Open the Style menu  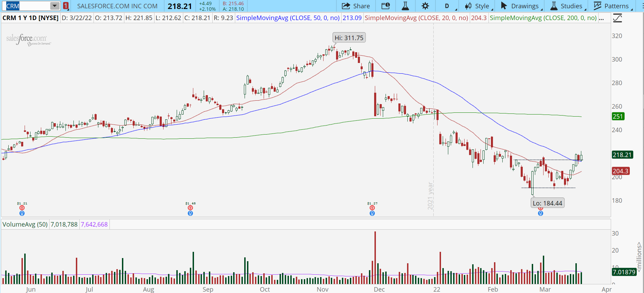(x=479, y=6)
